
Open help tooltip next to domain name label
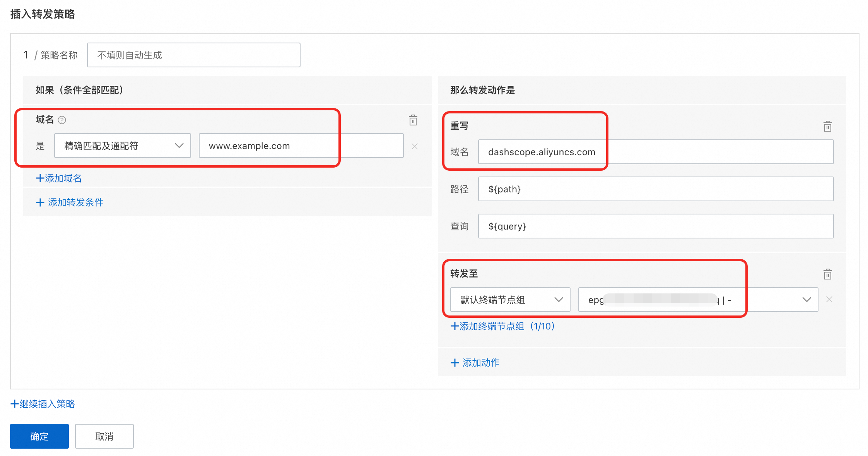62,120
